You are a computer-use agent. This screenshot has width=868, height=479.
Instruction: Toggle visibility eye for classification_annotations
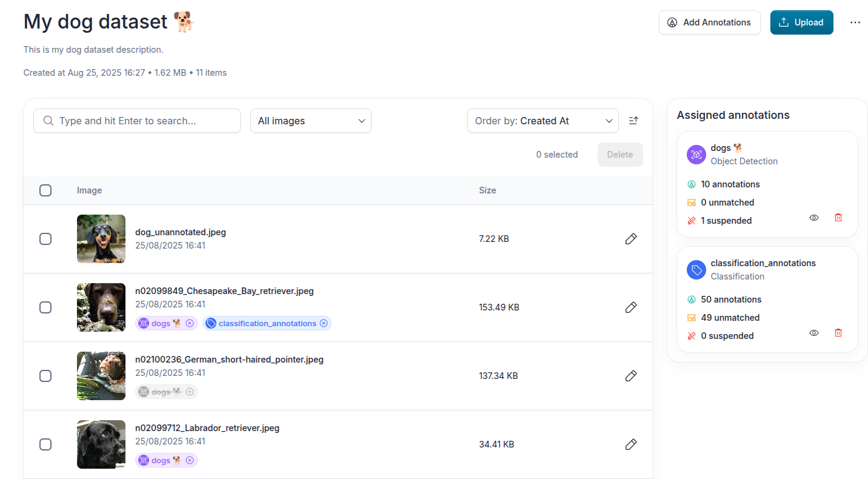point(814,332)
